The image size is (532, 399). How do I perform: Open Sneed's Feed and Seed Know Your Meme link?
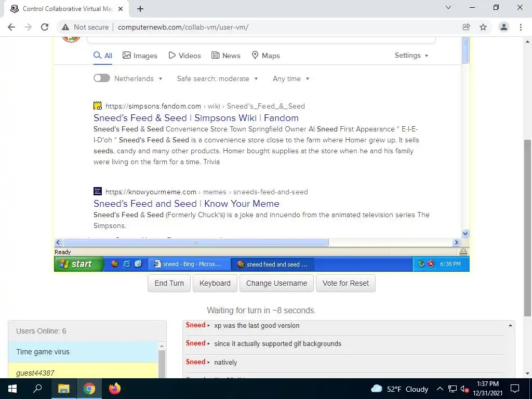tap(187, 204)
